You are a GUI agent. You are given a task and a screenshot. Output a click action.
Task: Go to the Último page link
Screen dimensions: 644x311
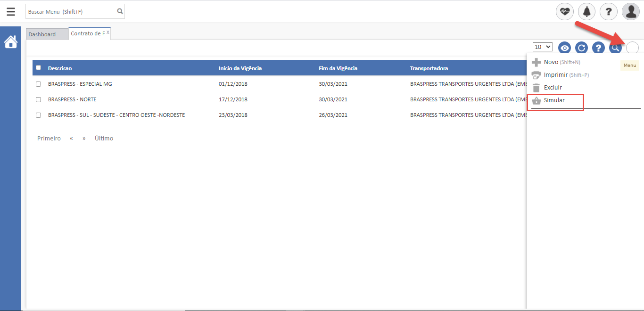click(104, 139)
